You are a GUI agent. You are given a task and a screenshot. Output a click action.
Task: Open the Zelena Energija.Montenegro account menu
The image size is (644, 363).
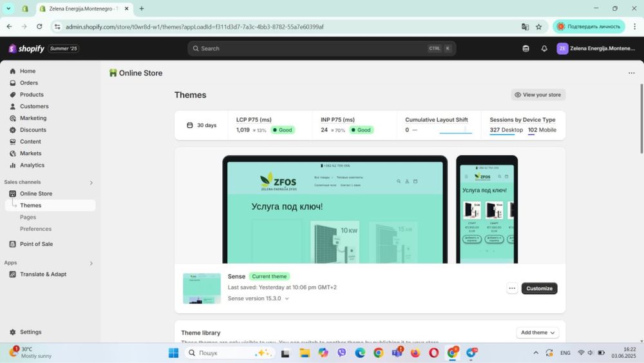click(x=596, y=48)
